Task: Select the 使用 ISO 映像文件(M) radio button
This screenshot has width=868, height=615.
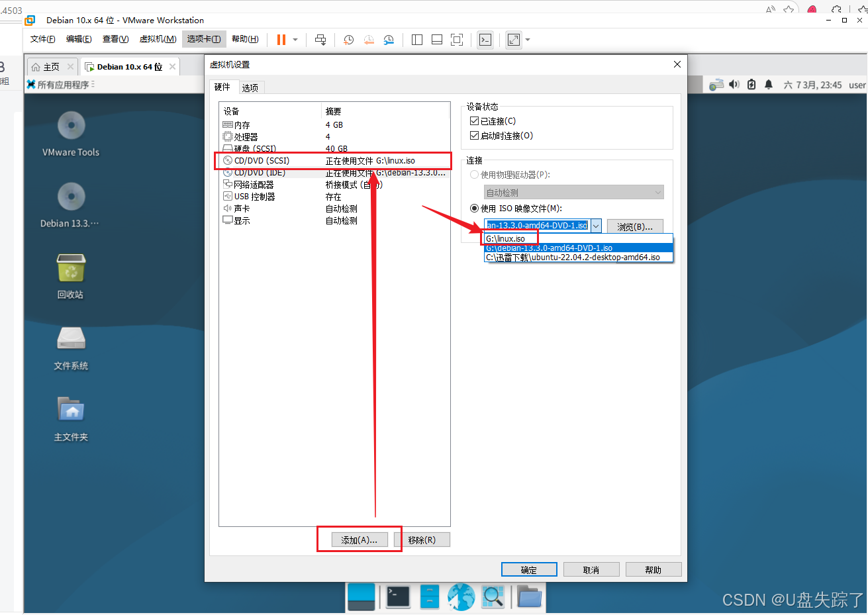Action: coord(474,208)
